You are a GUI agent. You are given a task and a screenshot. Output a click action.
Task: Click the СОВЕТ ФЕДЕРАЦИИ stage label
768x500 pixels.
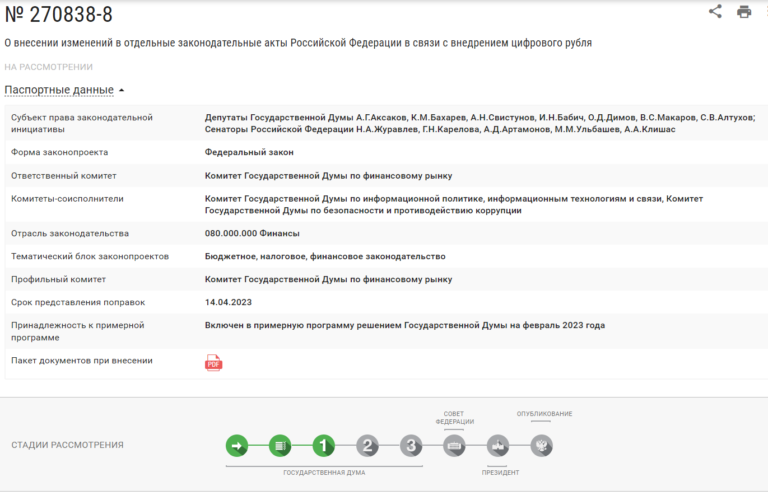coord(455,418)
